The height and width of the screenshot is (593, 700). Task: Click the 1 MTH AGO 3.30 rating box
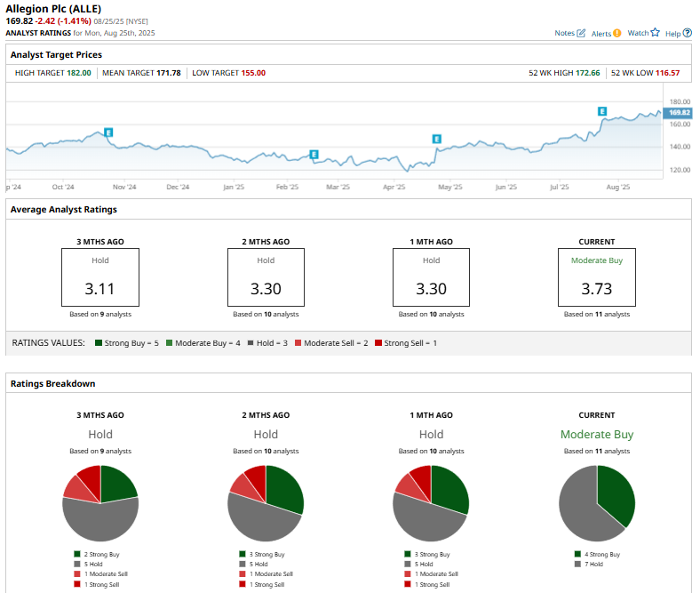tap(431, 277)
